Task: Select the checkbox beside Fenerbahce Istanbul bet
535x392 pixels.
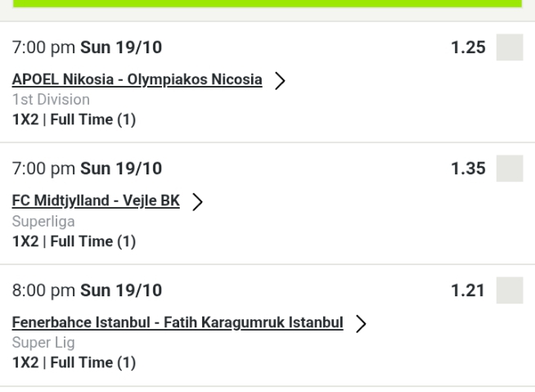Action: (x=510, y=291)
